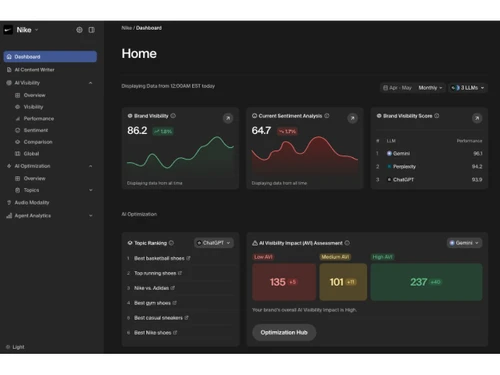Open Nike vs. Adidas topic link

tap(154, 288)
